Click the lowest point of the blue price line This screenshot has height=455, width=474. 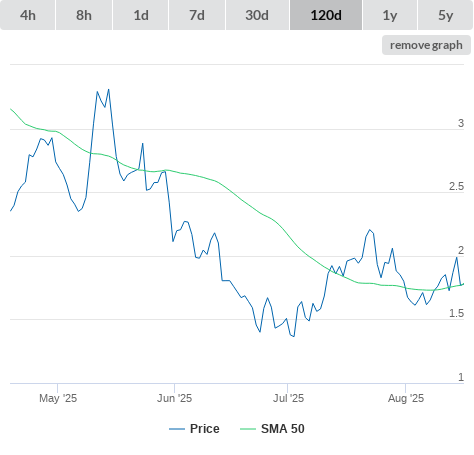294,336
